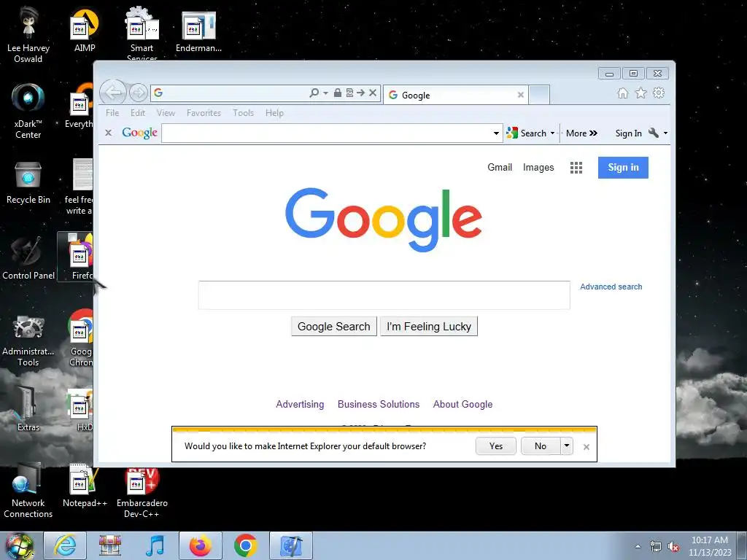The height and width of the screenshot is (560, 747).
Task: Click the stop loading X in address bar
Action: [373, 93]
